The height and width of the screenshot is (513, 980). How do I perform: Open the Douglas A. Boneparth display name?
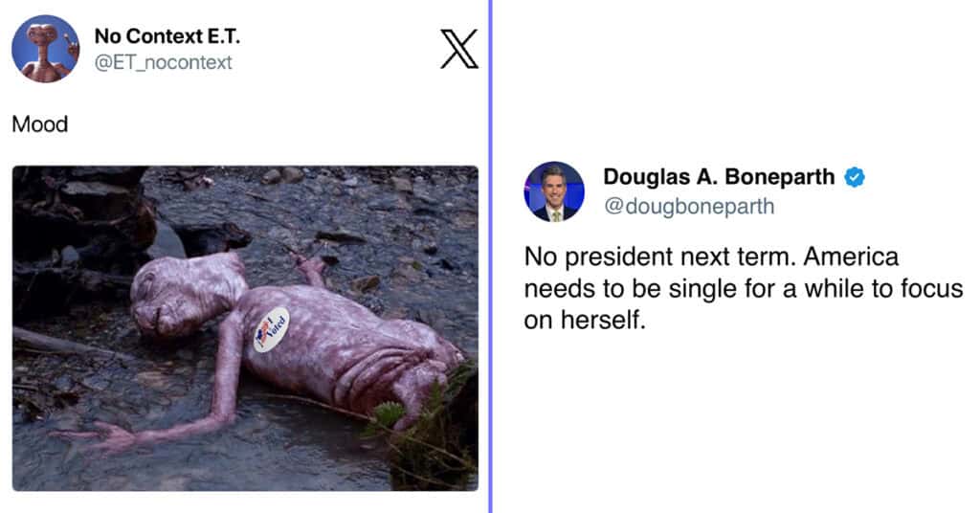(719, 177)
